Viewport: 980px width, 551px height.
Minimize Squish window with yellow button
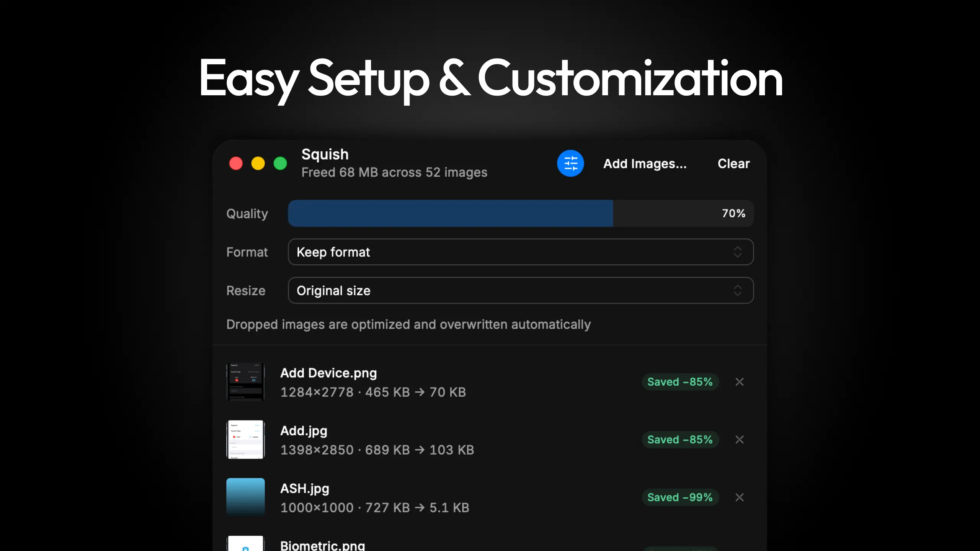[258, 163]
